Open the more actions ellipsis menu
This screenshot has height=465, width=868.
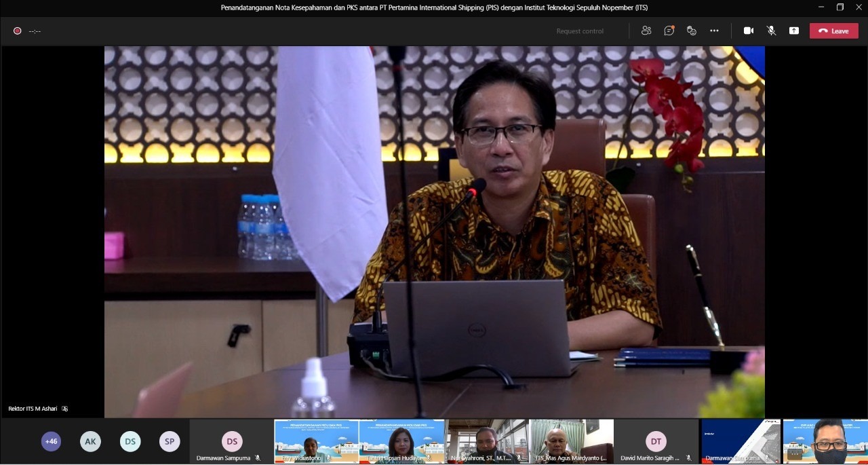click(x=714, y=31)
